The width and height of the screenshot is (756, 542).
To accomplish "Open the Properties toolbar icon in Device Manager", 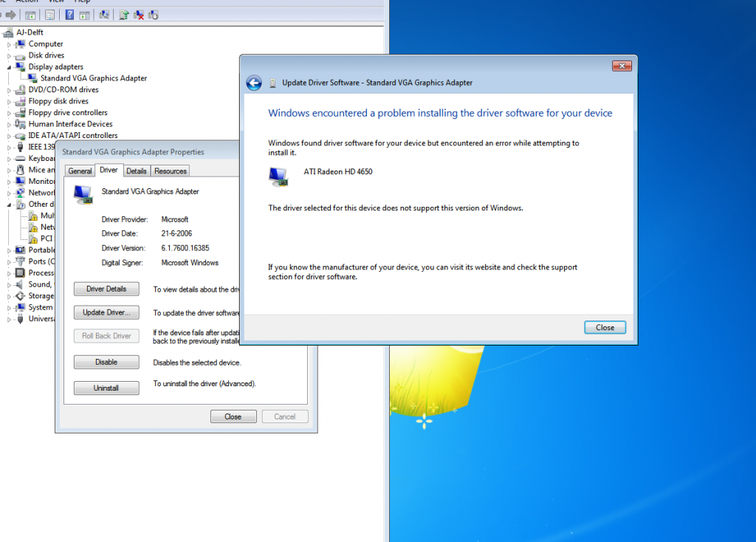I will point(49,15).
